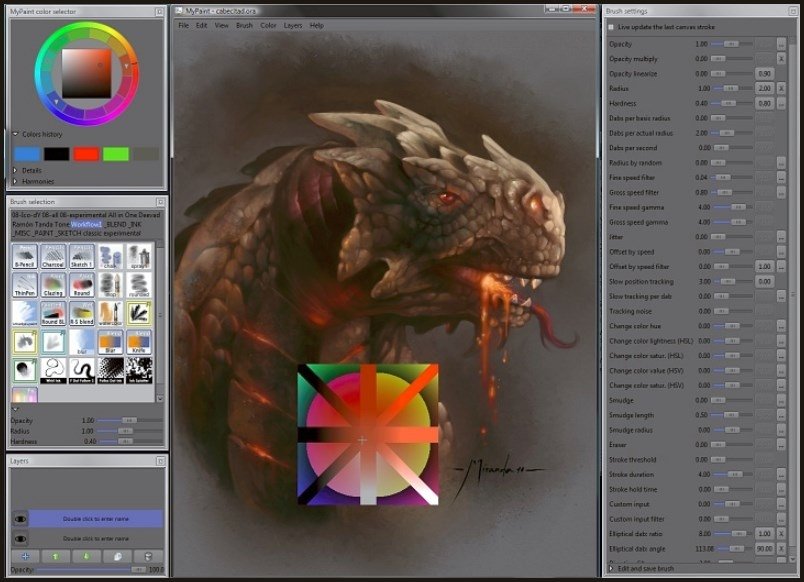This screenshot has width=804, height=582.
Task: Select the B-Pencil brush
Action: click(25, 257)
